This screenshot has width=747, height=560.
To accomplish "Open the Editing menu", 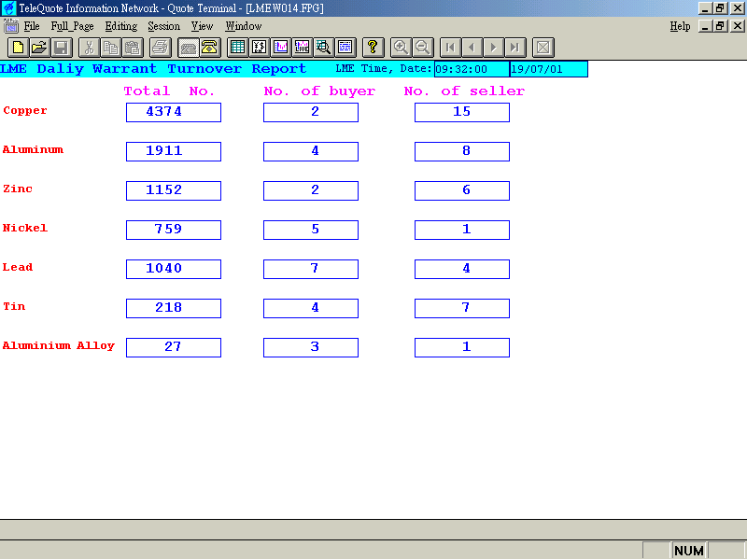I will point(121,26).
